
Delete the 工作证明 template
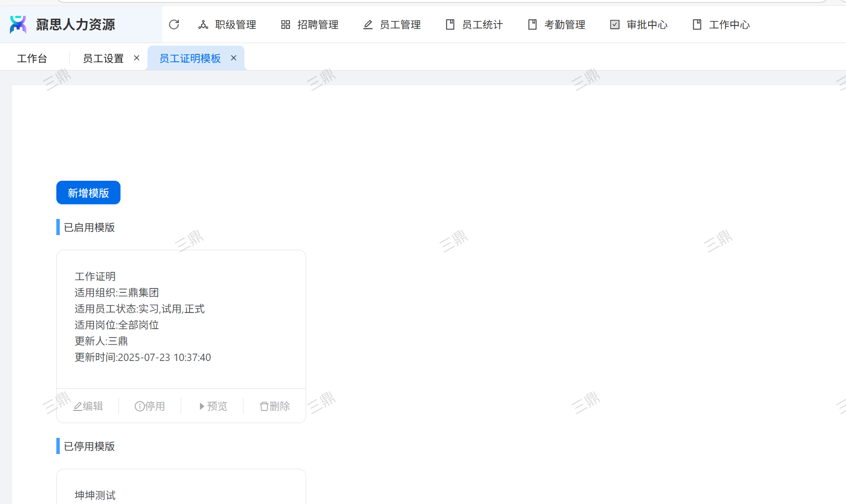[x=275, y=406]
